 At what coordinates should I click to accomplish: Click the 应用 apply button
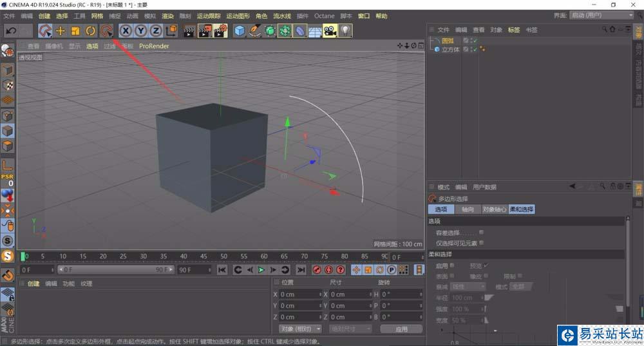pos(401,329)
